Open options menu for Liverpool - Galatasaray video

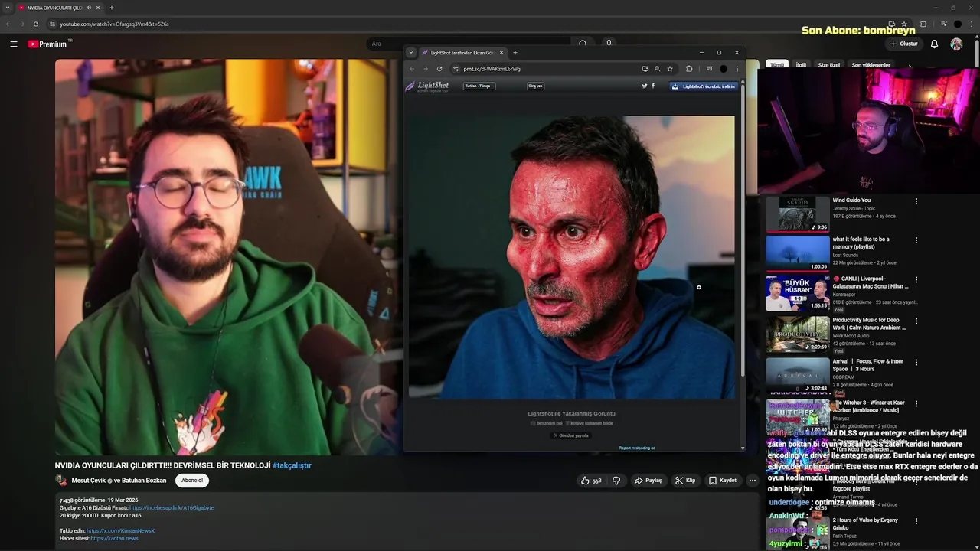(916, 280)
